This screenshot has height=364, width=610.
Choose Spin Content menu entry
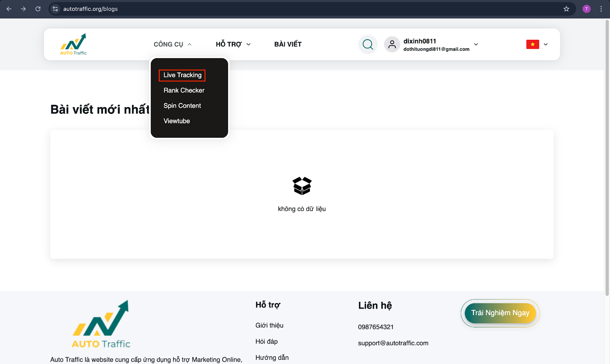(182, 106)
